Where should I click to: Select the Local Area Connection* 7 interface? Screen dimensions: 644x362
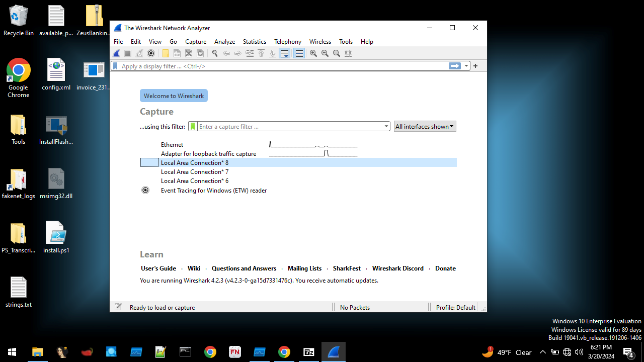[194, 171]
